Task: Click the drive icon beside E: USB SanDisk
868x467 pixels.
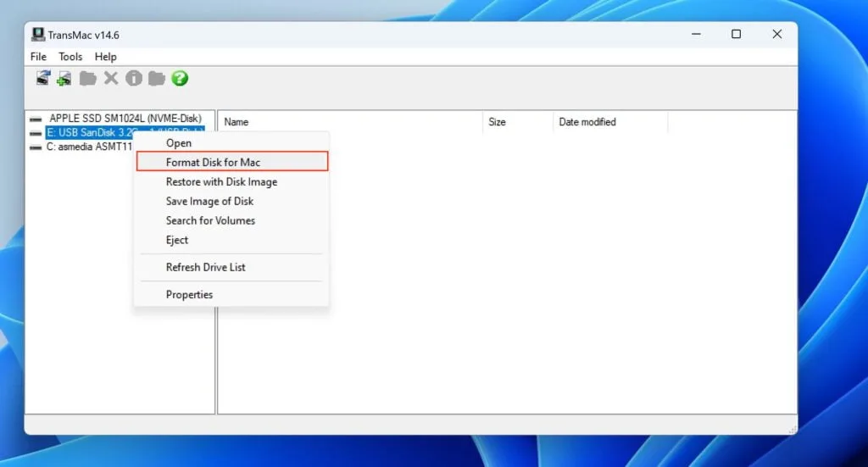Action: click(36, 133)
